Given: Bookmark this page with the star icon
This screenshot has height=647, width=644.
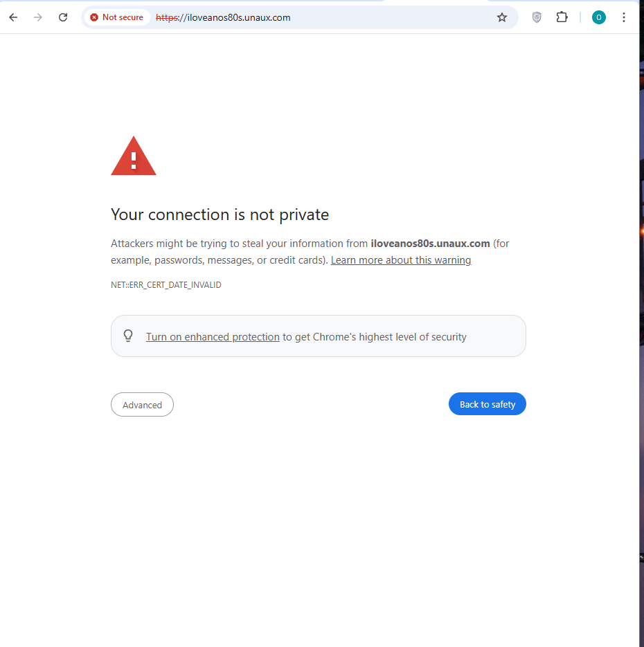Looking at the screenshot, I should [x=502, y=17].
